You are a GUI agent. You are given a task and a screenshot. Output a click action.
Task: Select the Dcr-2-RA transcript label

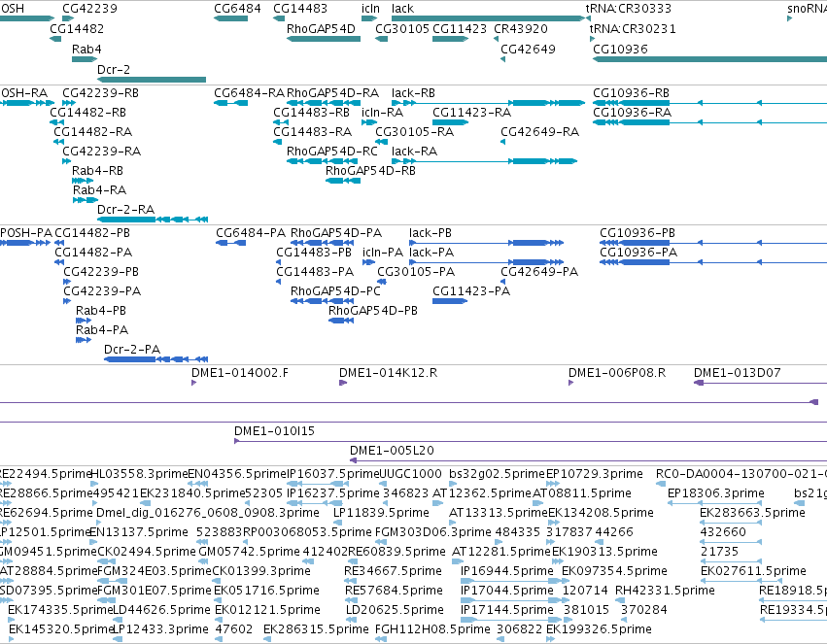pos(125,209)
